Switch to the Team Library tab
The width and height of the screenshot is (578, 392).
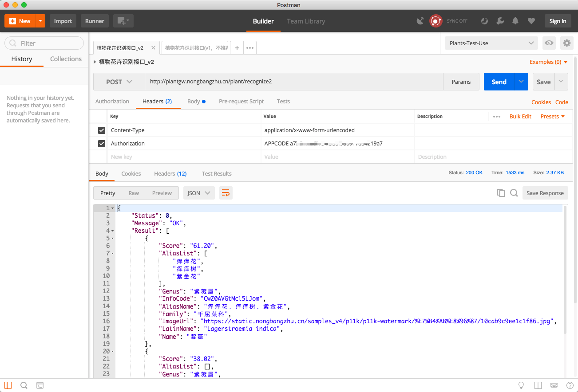[x=306, y=21]
